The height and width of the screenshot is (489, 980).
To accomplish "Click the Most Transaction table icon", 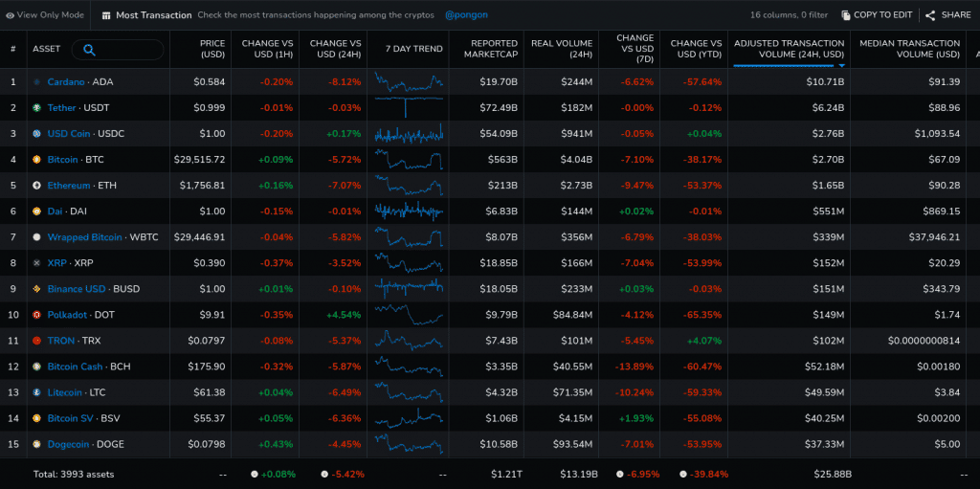I will point(106,15).
